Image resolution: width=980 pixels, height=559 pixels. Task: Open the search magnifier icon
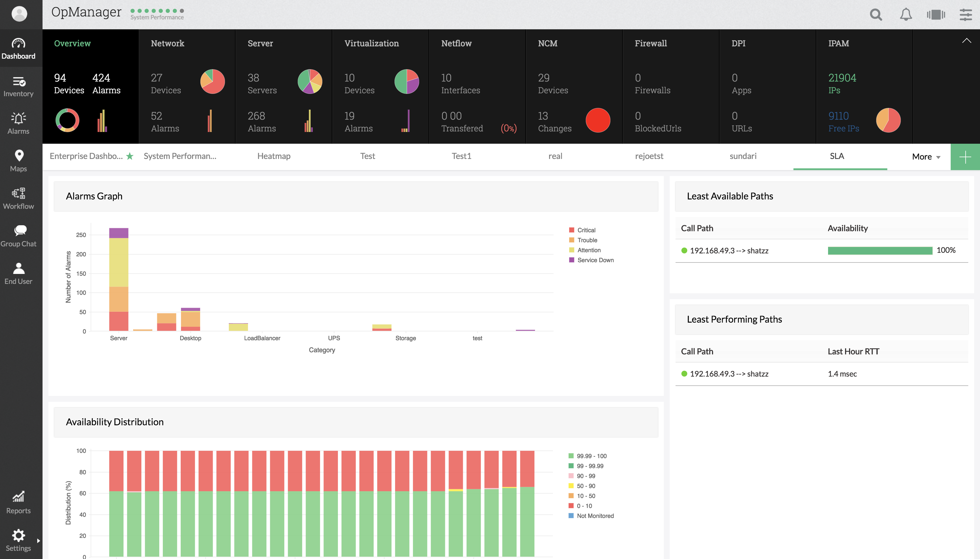876,15
